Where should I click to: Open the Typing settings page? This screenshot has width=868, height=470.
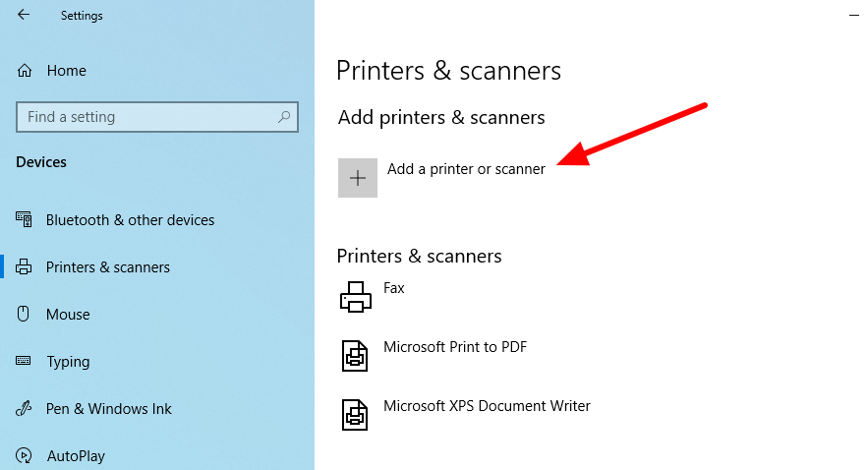[x=68, y=362]
